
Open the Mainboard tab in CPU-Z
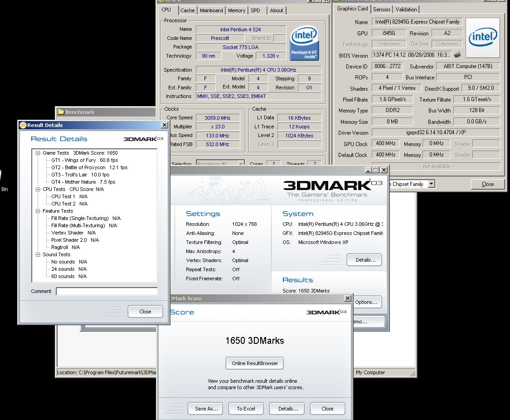(x=211, y=10)
